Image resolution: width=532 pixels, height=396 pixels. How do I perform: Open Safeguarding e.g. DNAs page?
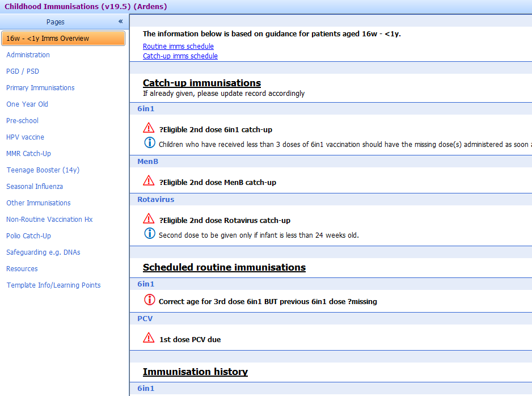43,252
